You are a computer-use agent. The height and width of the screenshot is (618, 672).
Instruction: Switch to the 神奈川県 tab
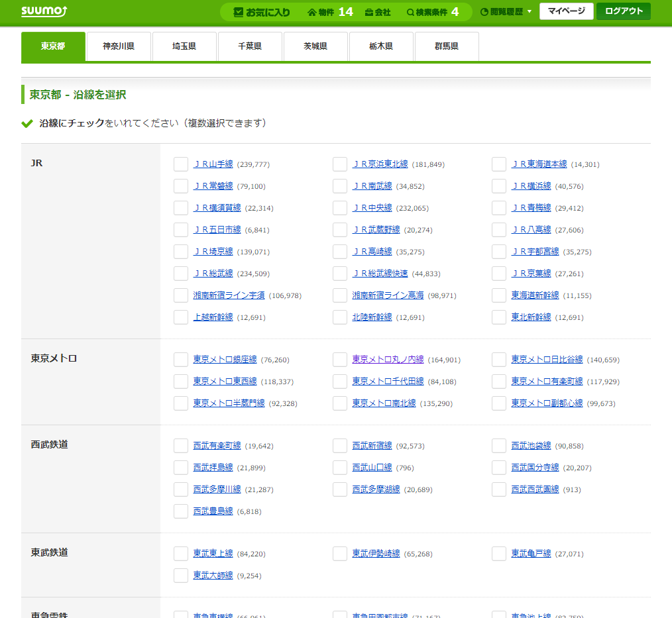pos(119,46)
